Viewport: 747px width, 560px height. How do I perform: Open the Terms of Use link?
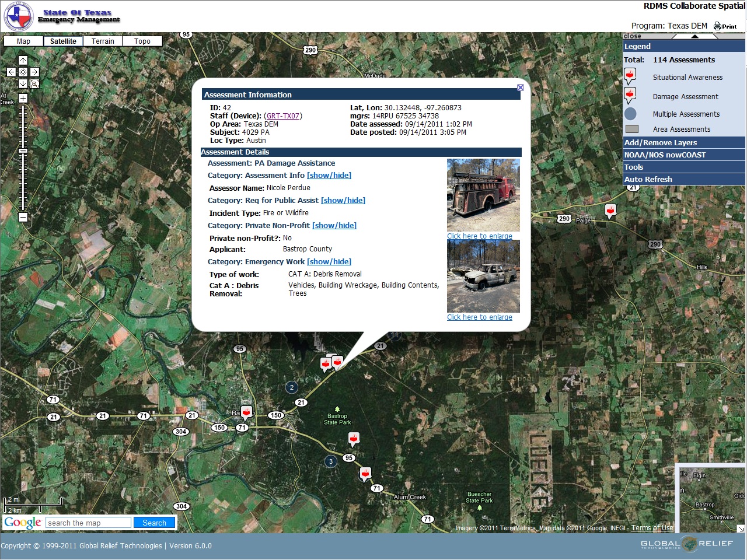coord(652,528)
